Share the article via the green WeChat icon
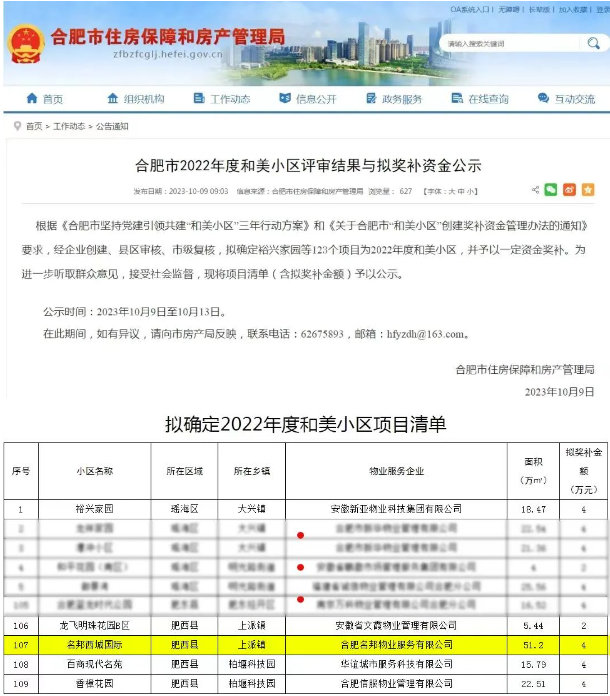The width and height of the screenshot is (610, 696). pos(550,189)
